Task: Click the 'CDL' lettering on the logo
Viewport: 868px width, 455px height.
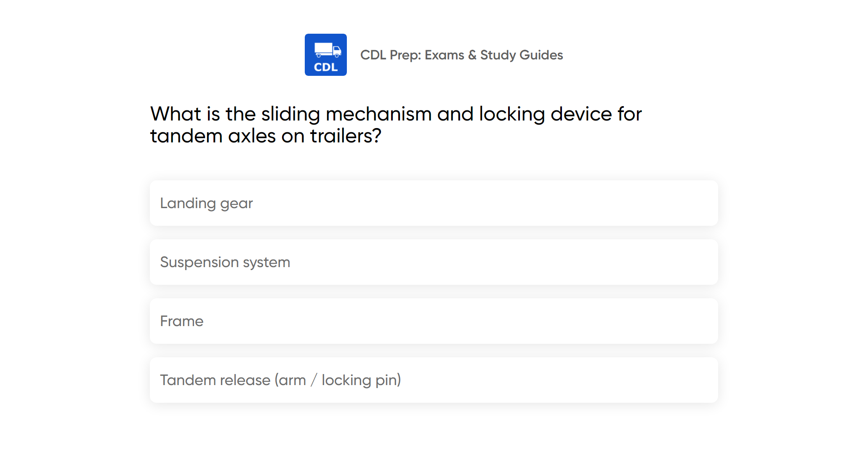Action: tap(325, 67)
